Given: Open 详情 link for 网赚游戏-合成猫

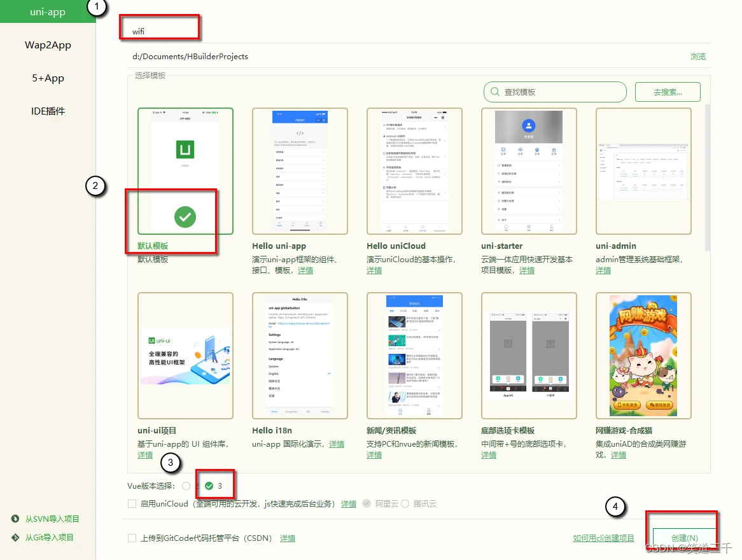Looking at the screenshot, I should click(618, 455).
